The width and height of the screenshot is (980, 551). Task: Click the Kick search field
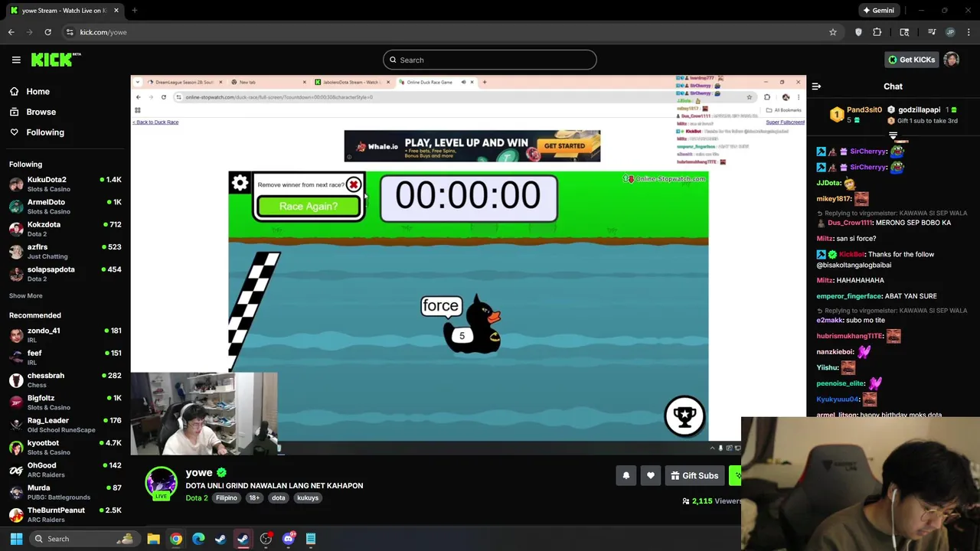(490, 60)
